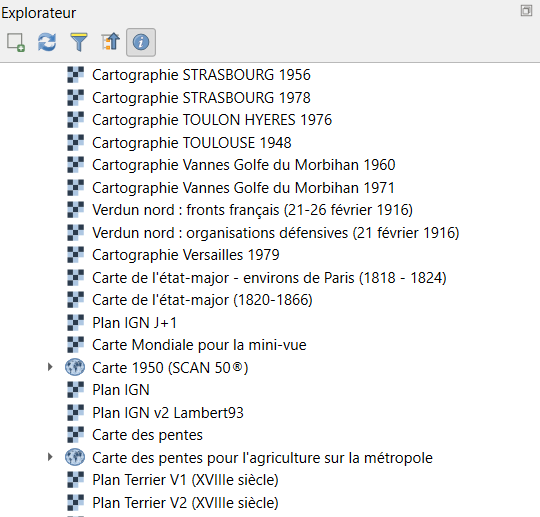Collapse all items with the arrow icon
540x517 pixels.
pyautogui.click(x=110, y=42)
